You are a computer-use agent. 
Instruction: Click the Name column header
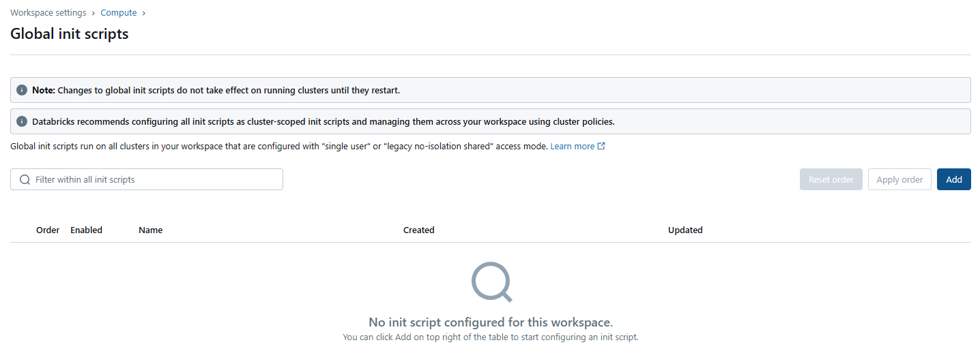pos(150,230)
